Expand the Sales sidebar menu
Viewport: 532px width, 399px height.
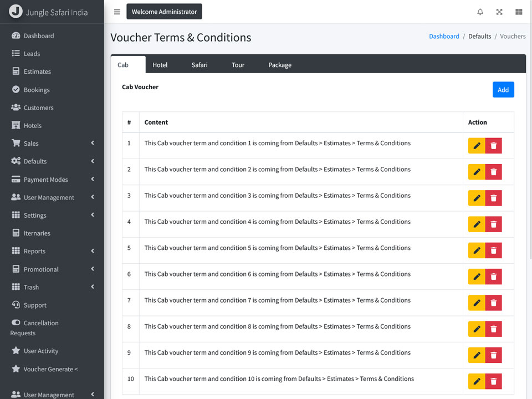coord(52,143)
